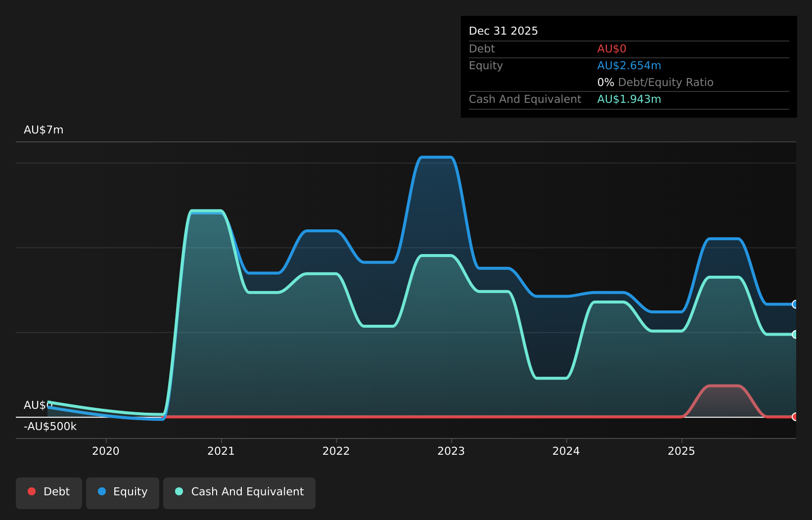Click the AU$0 debt value in tooltip
This screenshot has width=812, height=520.
(612, 49)
